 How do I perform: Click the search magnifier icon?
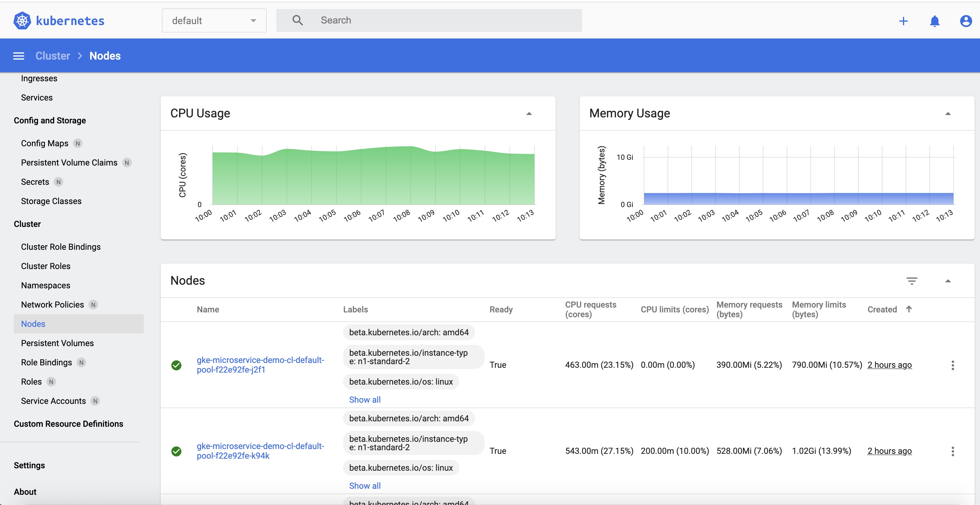(297, 20)
